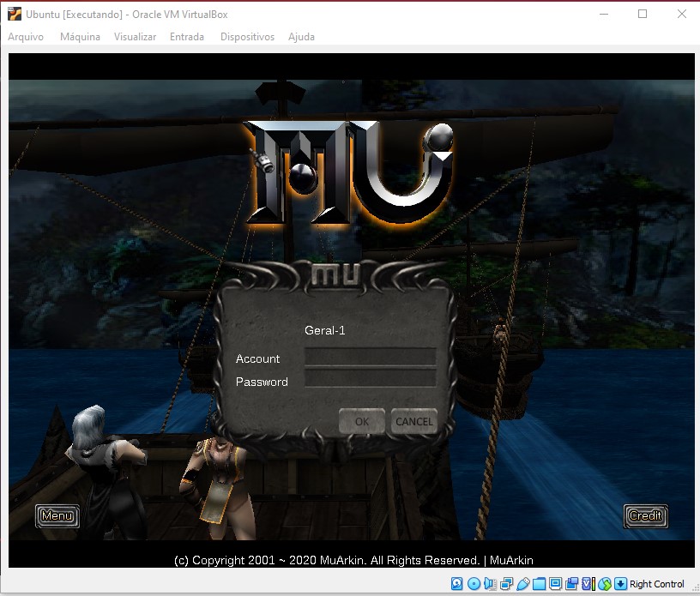Click the mouse integration green arrow icon
The height and width of the screenshot is (596, 700).
coord(605,583)
